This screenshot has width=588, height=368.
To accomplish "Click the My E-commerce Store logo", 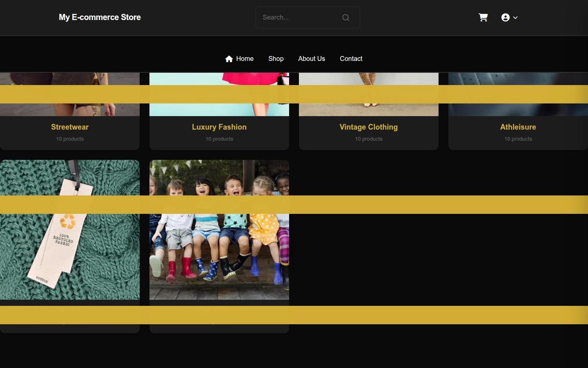I will pyautogui.click(x=100, y=18).
